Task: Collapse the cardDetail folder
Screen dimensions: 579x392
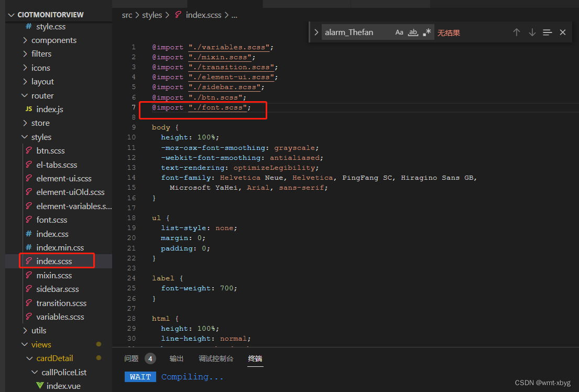Action: pyautogui.click(x=30, y=358)
